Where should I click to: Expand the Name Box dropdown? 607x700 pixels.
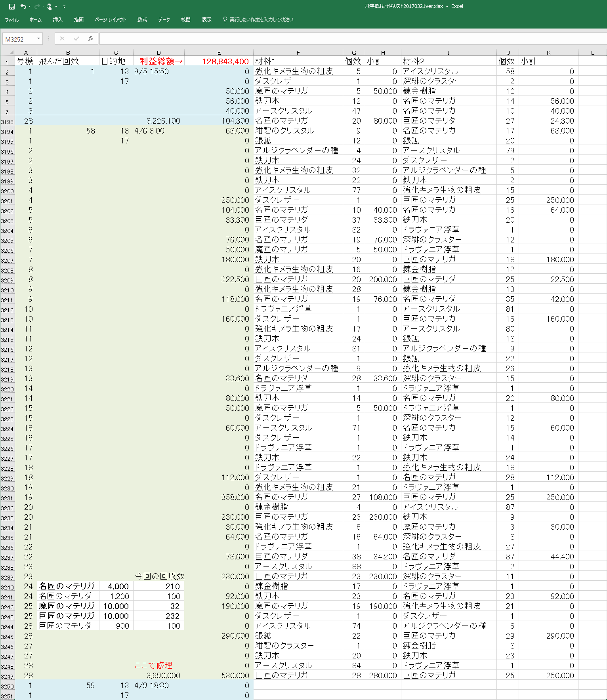[38, 38]
